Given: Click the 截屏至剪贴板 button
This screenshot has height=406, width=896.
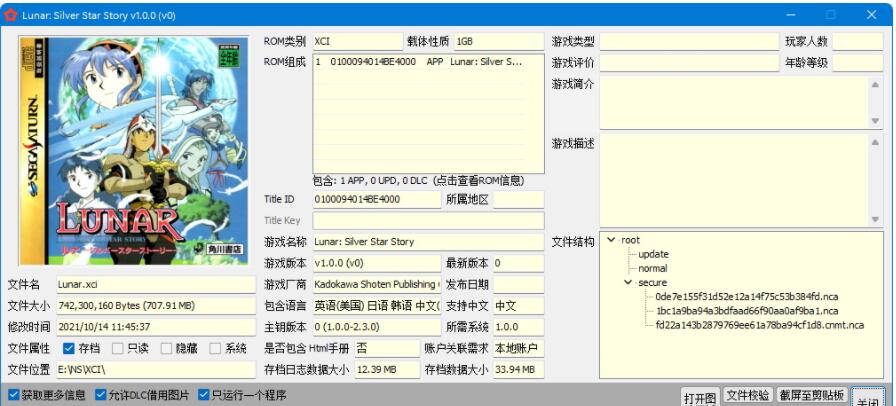Looking at the screenshot, I should [812, 395].
